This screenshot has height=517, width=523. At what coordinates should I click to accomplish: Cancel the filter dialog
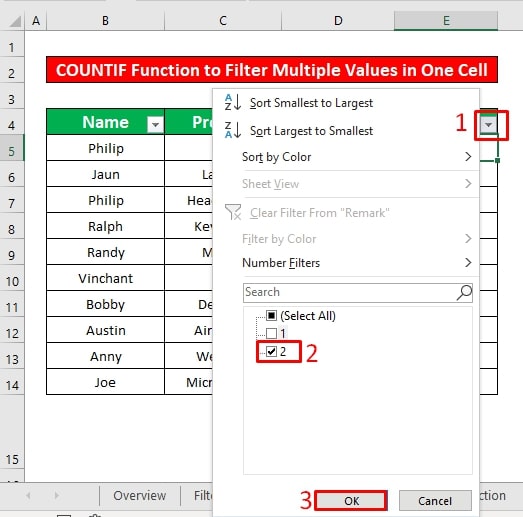[x=435, y=501]
